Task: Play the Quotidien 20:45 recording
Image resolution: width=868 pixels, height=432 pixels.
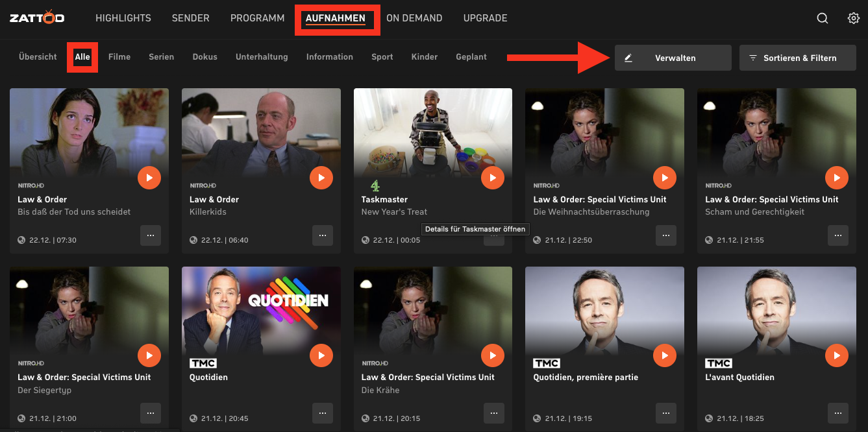Action: pyautogui.click(x=321, y=355)
